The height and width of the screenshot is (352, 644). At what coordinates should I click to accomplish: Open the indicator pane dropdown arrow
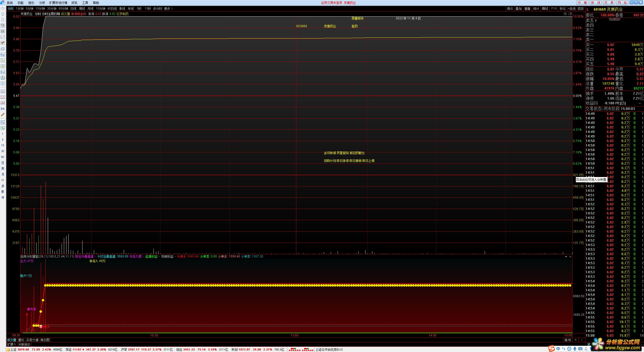pyautogui.click(x=566, y=257)
